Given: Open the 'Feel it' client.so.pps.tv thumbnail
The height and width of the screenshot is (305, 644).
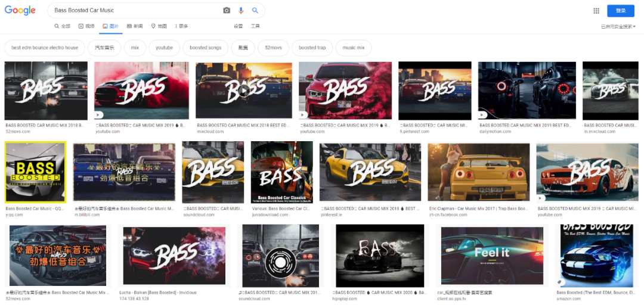Looking at the screenshot, I should (x=492, y=256).
